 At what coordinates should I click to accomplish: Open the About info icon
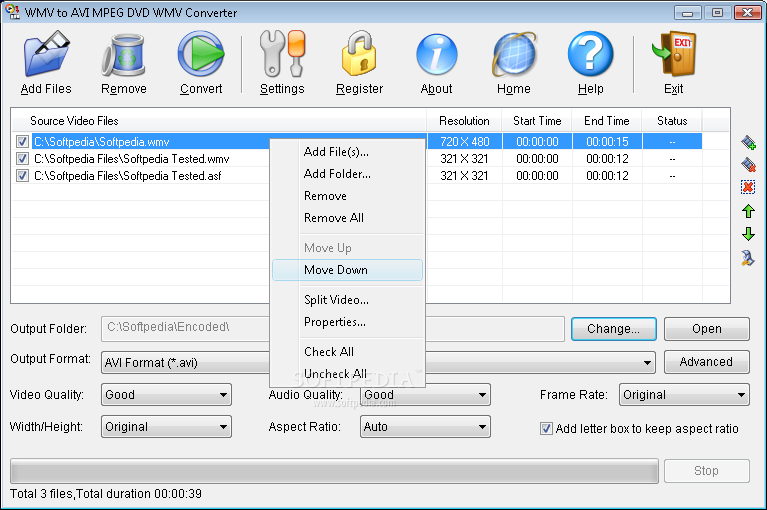coord(436,54)
